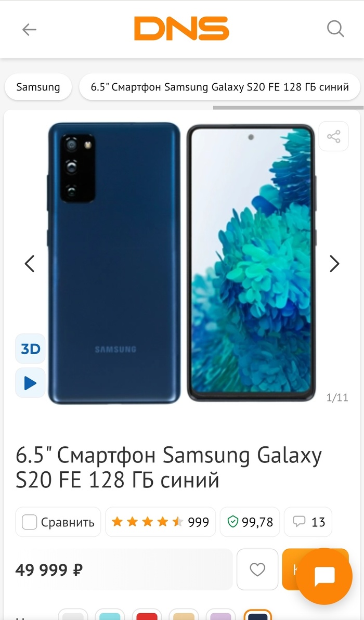
Task: Add phone to favorites heart icon
Action: point(257,570)
